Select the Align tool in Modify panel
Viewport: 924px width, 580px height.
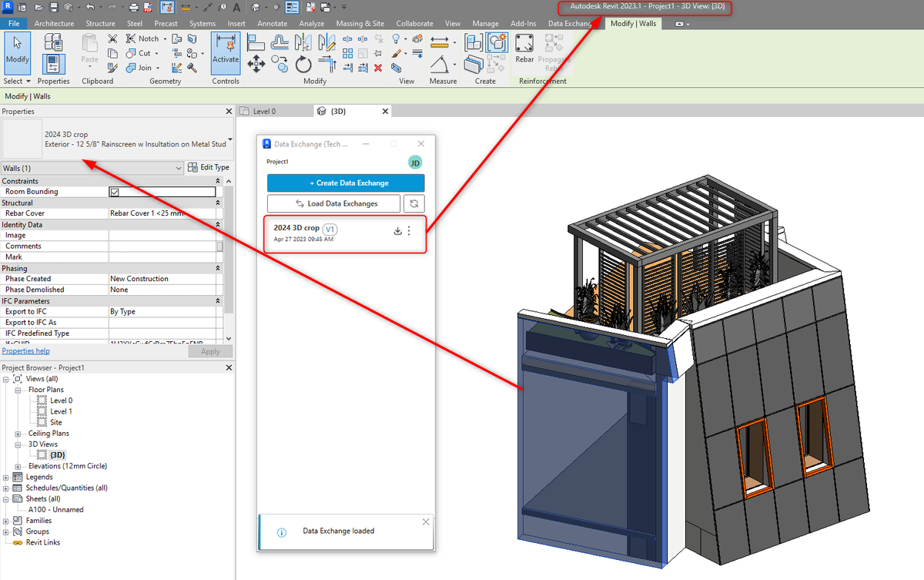pos(256,42)
